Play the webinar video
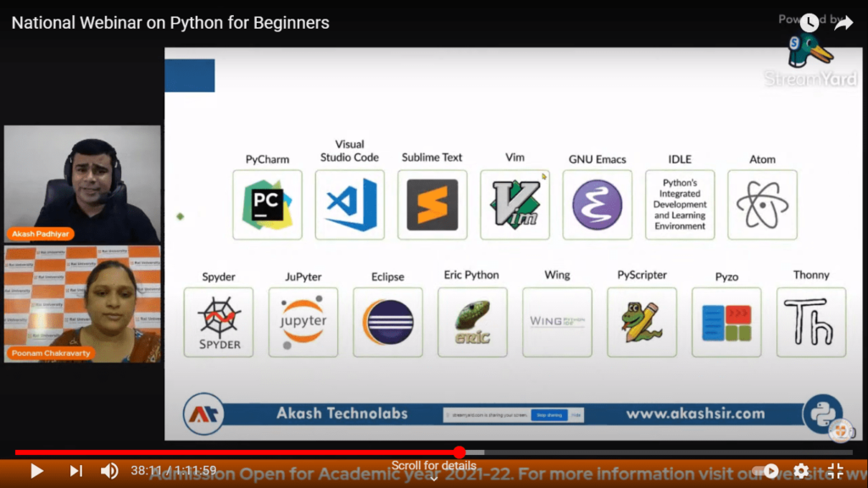This screenshot has height=488, width=868. pos(36,471)
